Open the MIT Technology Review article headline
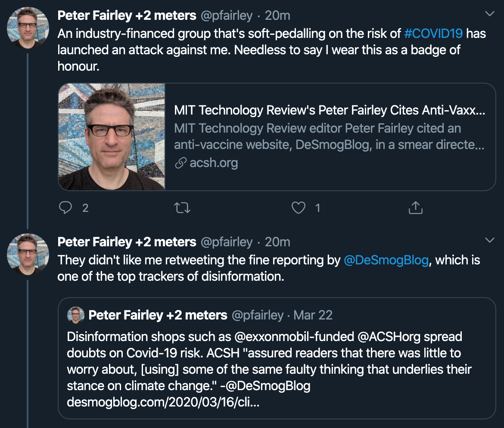The height and width of the screenshot is (428, 504). click(330, 110)
